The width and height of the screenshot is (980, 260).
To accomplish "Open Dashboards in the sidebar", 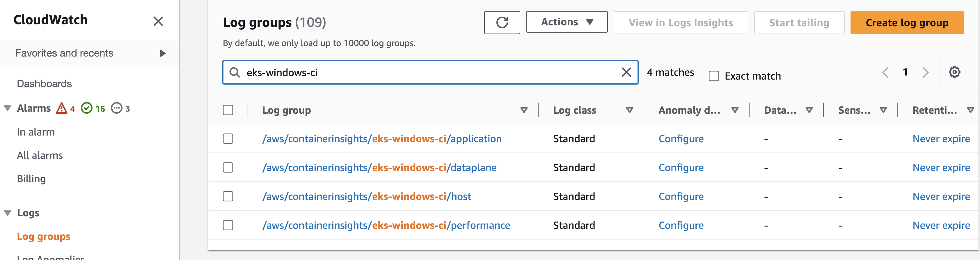I will pyautogui.click(x=45, y=83).
